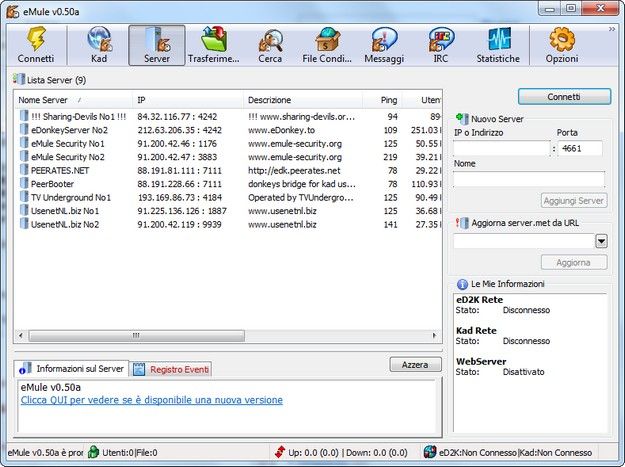
Task: Click the Azzera button
Action: [415, 365]
